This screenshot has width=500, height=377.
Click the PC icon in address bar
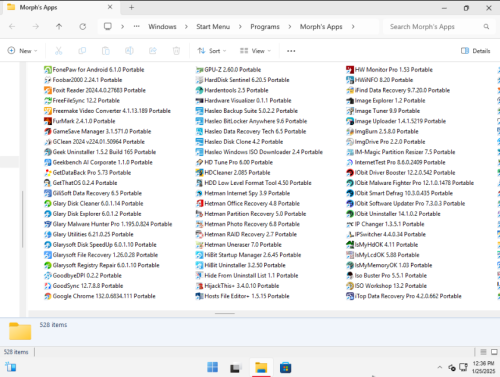click(108, 26)
